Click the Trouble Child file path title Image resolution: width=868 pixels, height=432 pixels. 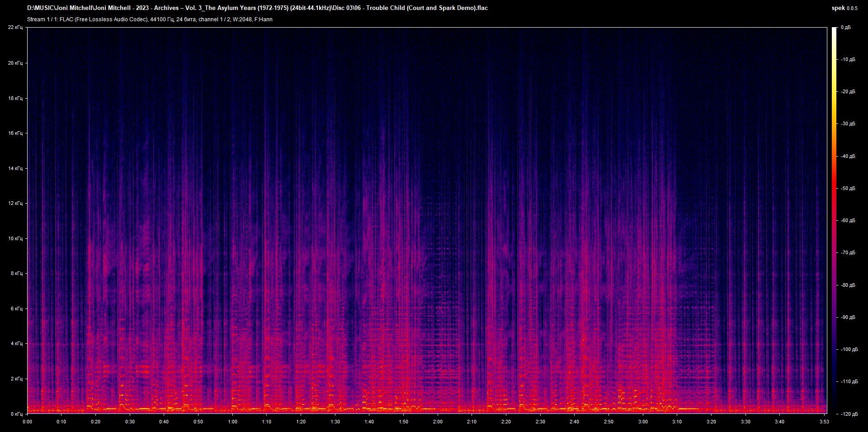tap(258, 8)
